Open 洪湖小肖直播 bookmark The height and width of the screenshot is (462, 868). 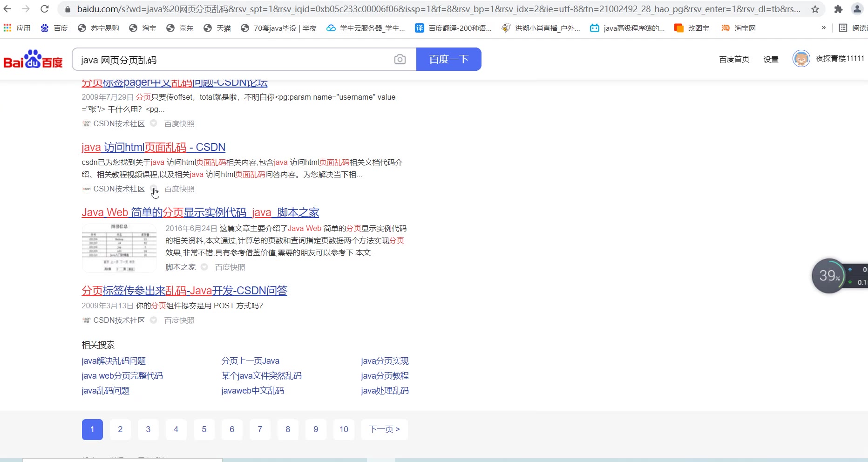(541, 28)
